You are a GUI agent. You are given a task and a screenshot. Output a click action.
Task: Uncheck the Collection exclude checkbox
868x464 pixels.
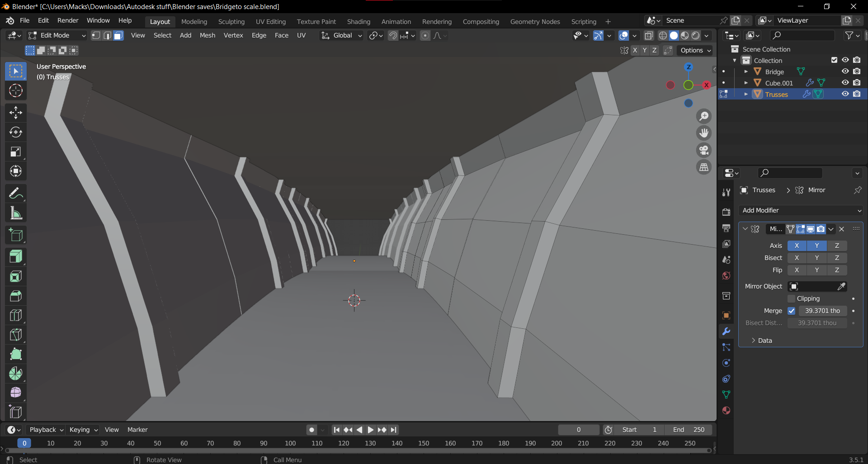[834, 60]
